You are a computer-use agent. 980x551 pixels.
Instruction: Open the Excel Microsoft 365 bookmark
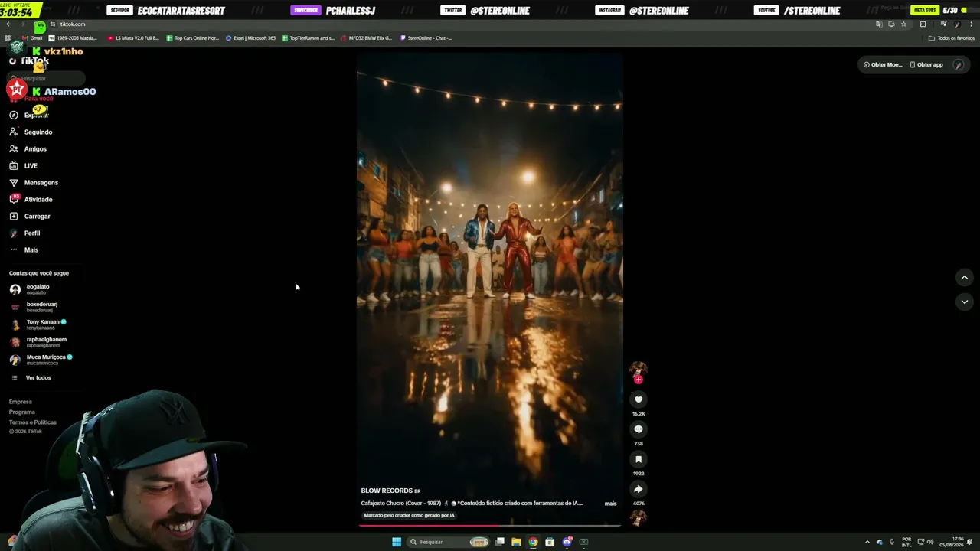click(250, 38)
